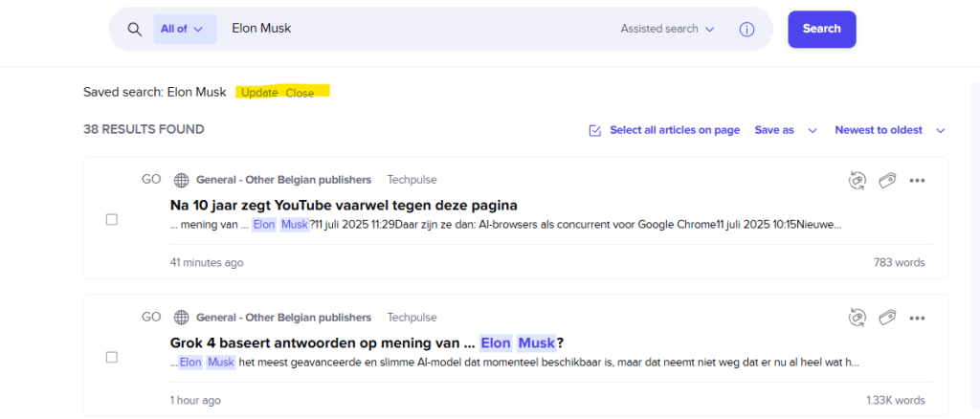This screenshot has height=419, width=980.
Task: Close the saved search via the Close link
Action: [x=300, y=93]
